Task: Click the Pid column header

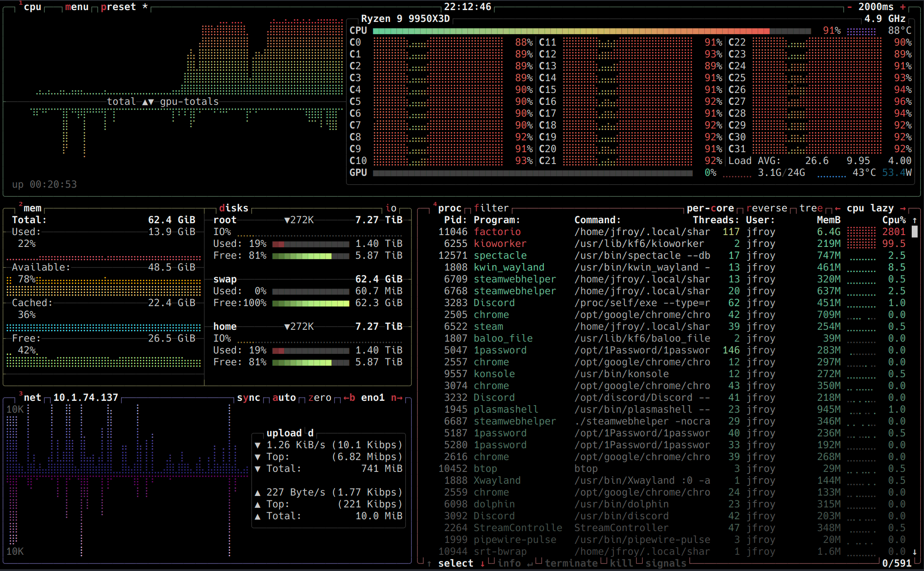Action: click(456, 220)
